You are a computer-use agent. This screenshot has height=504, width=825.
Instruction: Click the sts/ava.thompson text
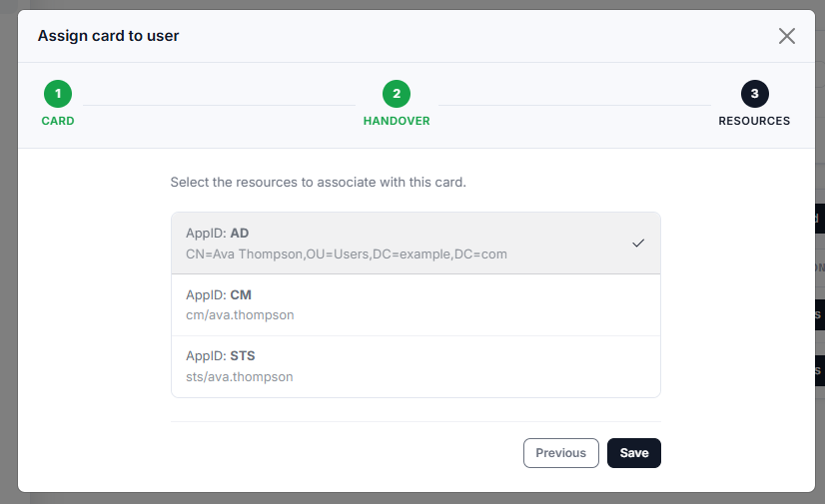(x=240, y=377)
